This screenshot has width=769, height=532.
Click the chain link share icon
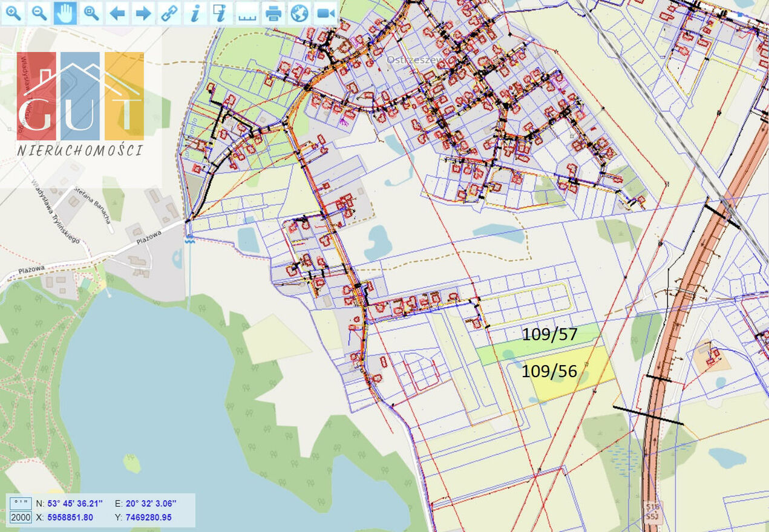[x=169, y=13]
